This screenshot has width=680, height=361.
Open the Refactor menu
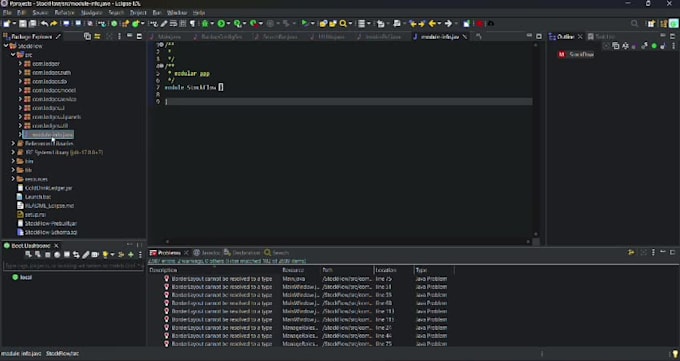(64, 13)
